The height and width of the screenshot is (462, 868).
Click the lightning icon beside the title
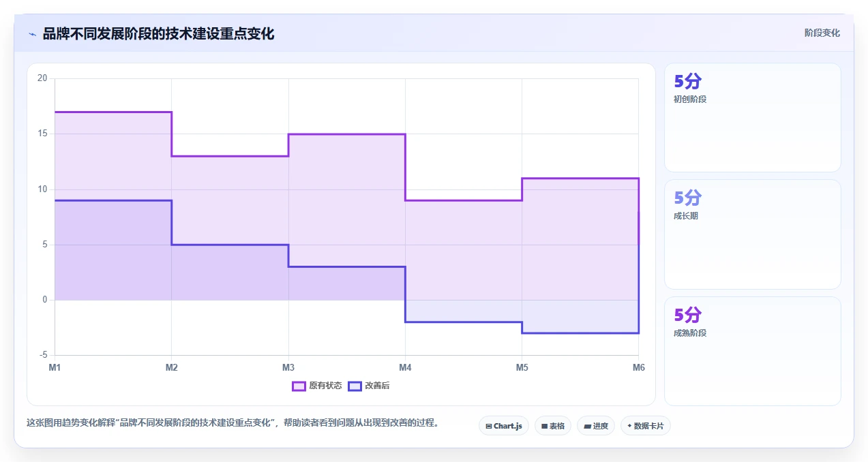coord(32,33)
